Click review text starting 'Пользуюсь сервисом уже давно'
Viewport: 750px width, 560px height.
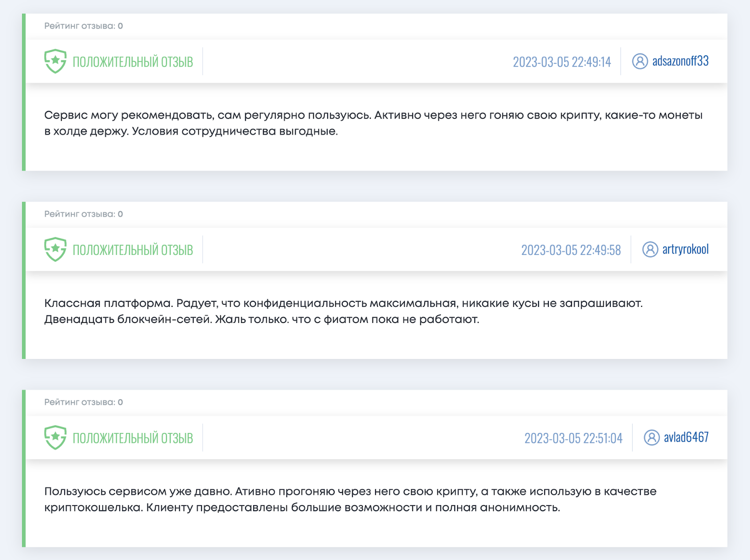[350, 500]
